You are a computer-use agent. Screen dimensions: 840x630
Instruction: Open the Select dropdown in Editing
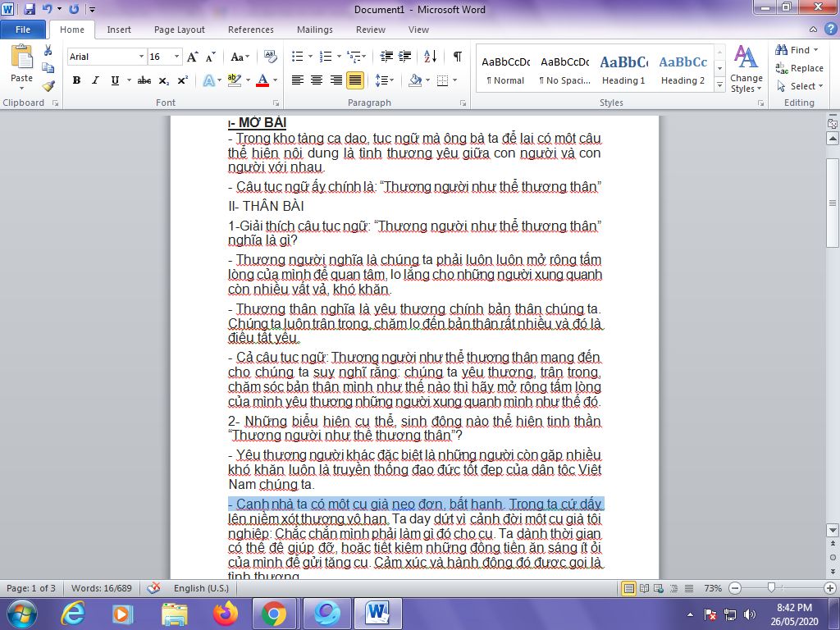[799, 85]
